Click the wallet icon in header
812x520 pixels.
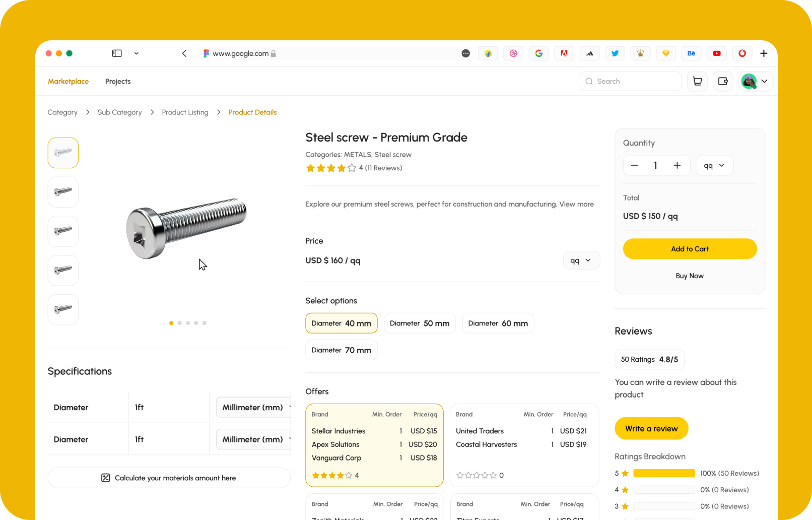723,81
